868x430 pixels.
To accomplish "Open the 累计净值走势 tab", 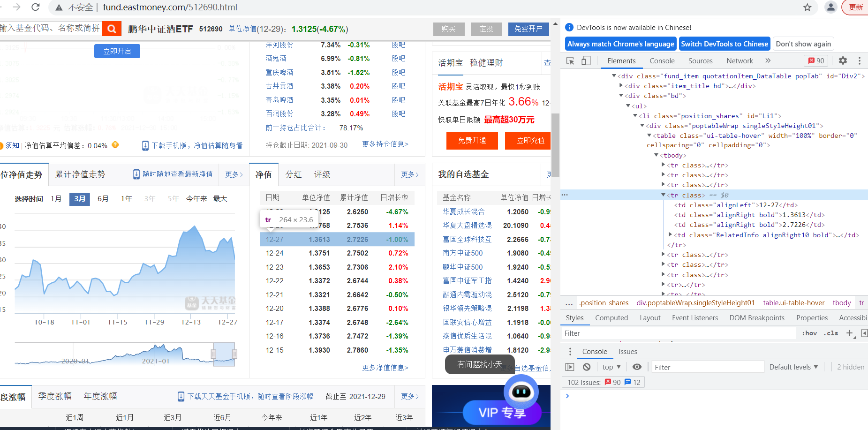I will click(80, 174).
